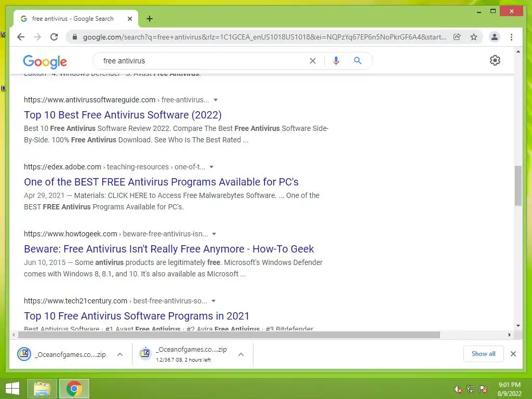Close the free antivirus tab

(129, 19)
